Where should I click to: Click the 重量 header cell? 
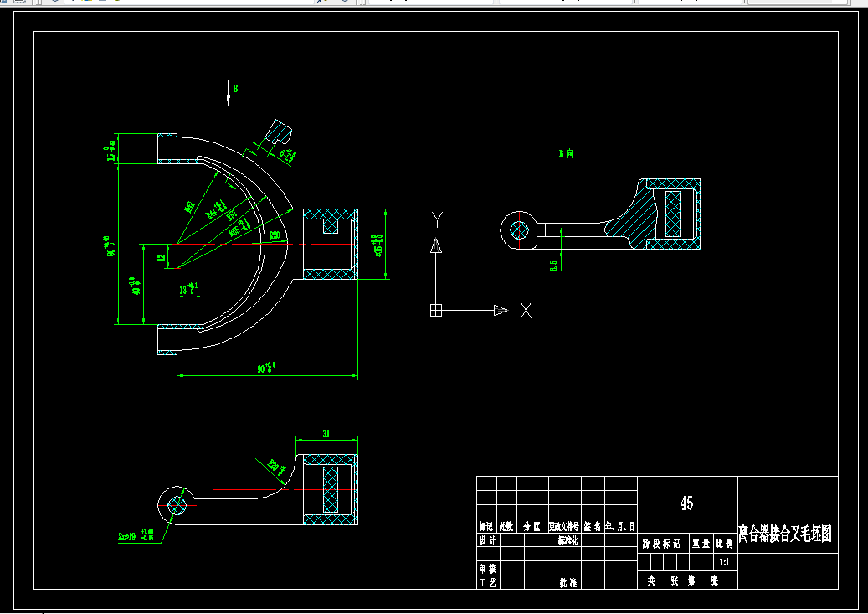point(701,544)
